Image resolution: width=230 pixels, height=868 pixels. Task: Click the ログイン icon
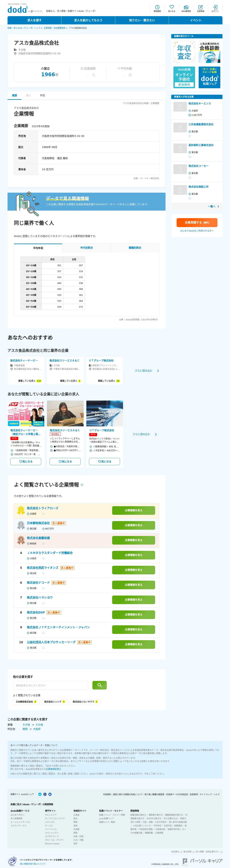pos(215,8)
